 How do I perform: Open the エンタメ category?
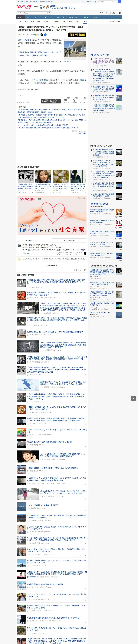click(x=47, y=21)
